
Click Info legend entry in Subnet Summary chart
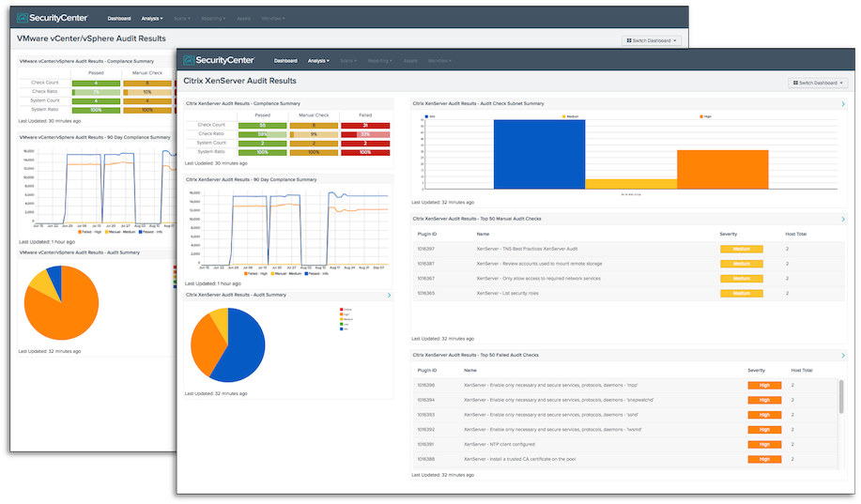(x=430, y=117)
